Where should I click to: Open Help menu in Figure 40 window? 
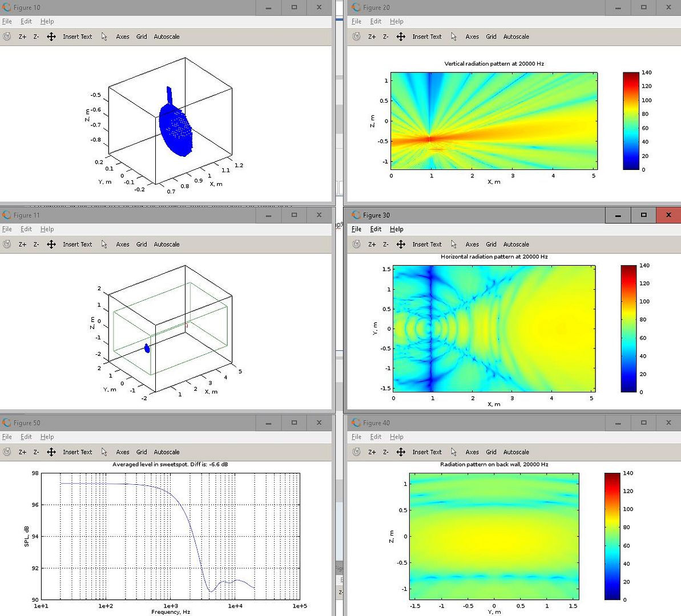(x=396, y=436)
